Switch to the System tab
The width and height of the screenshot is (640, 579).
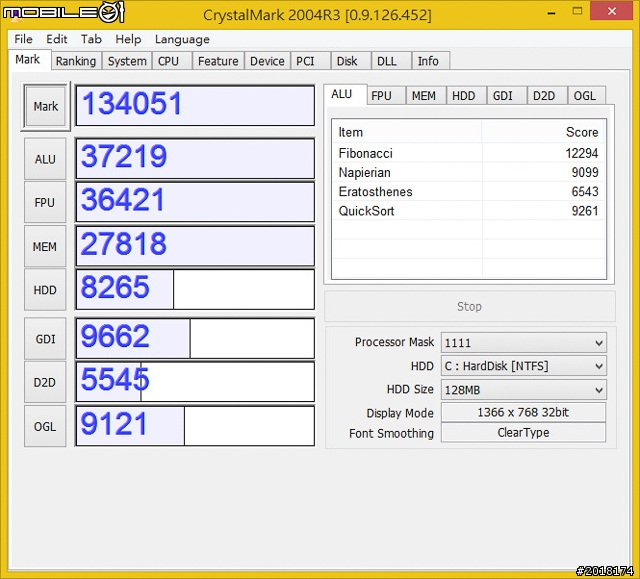tap(127, 61)
